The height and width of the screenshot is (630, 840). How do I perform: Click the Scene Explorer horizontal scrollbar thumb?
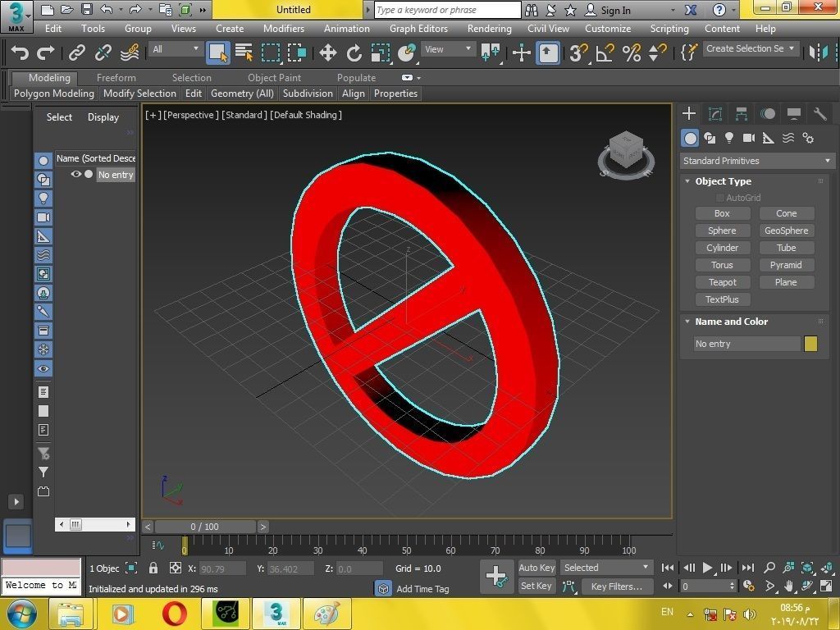pos(75,524)
